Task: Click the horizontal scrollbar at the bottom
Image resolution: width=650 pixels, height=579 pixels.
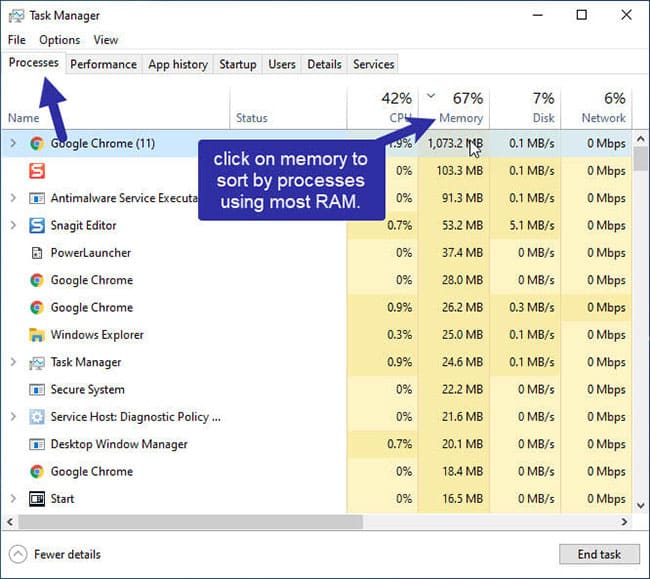Action: point(200,522)
